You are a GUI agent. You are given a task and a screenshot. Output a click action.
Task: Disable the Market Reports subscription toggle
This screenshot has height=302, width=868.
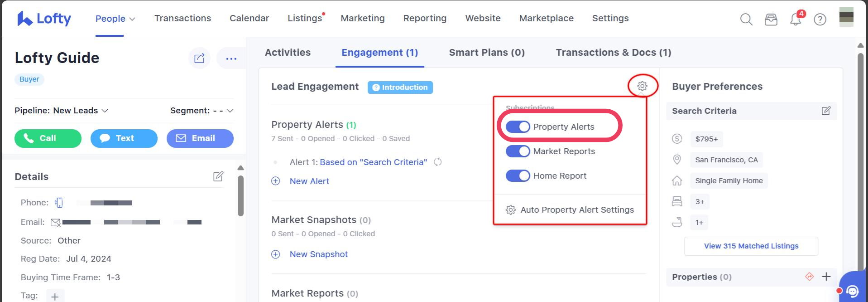518,151
